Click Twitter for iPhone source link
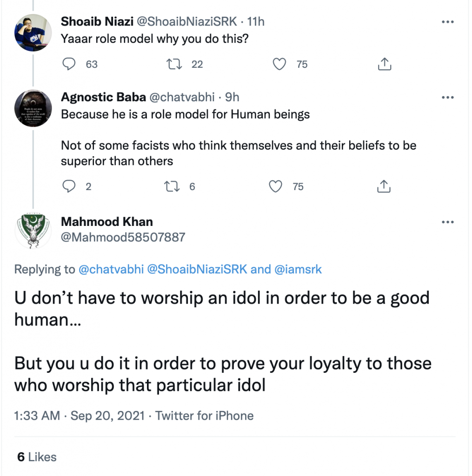 click(x=204, y=416)
